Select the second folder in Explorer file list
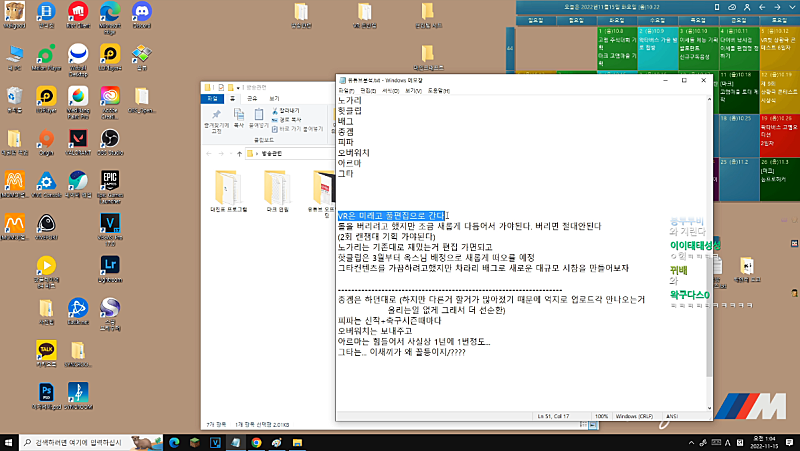This screenshot has height=451, width=800. coord(277,191)
